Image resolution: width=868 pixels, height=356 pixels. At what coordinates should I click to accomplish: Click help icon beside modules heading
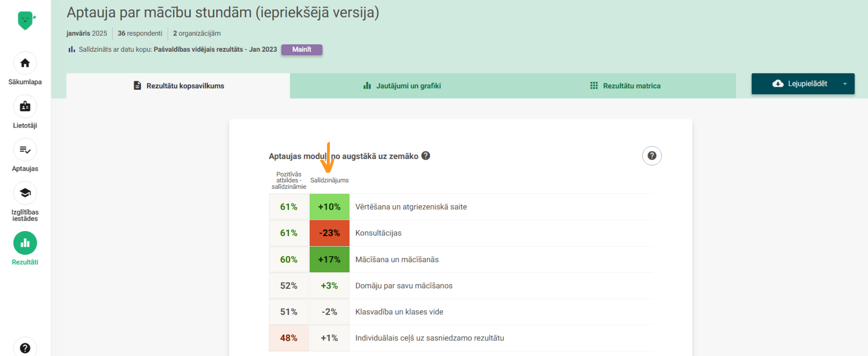tap(426, 156)
